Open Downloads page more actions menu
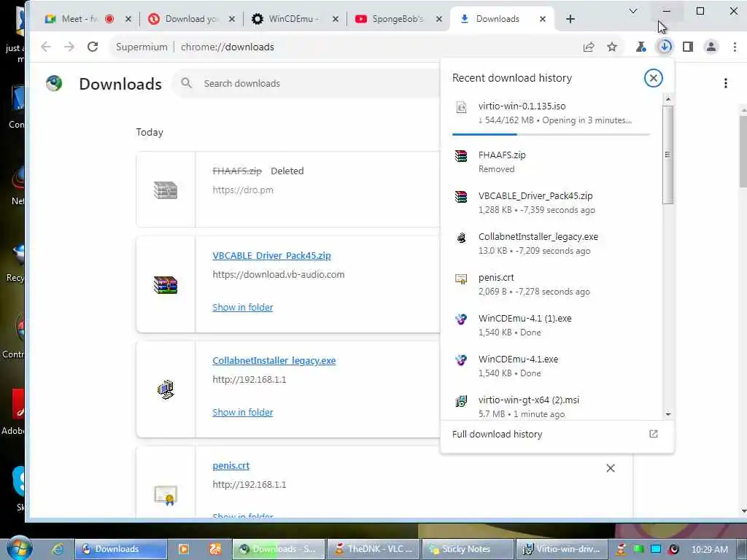Image resolution: width=747 pixels, height=560 pixels. tap(726, 83)
